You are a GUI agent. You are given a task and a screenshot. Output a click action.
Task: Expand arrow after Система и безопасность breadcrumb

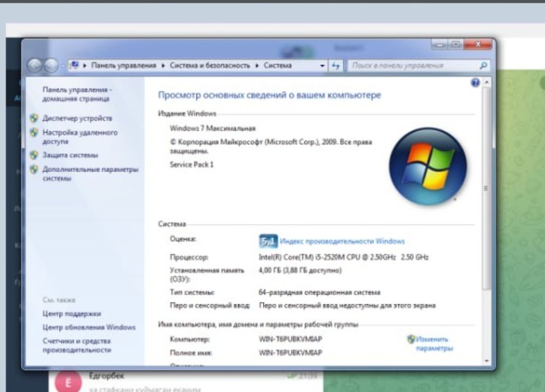(x=257, y=65)
